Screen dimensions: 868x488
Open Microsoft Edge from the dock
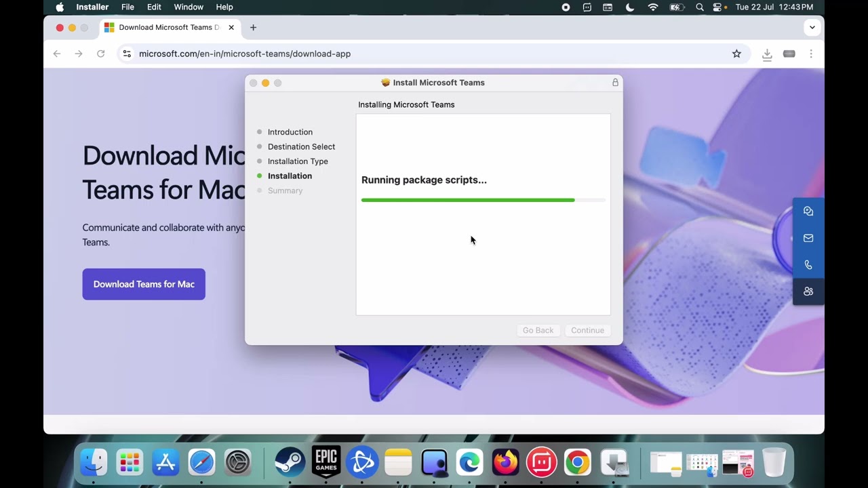point(469,463)
